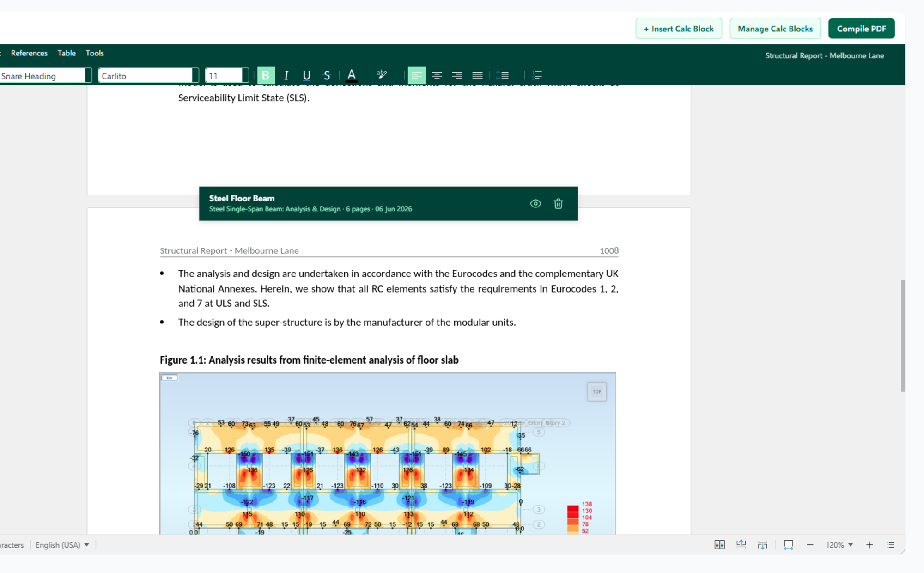Zoom in with the plus icon

tap(869, 545)
